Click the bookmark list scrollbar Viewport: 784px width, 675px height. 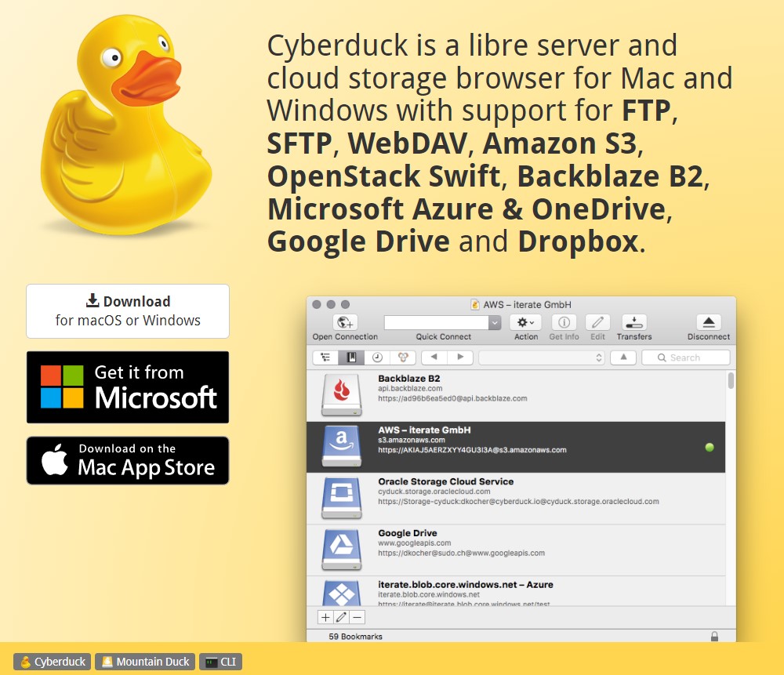(x=731, y=381)
